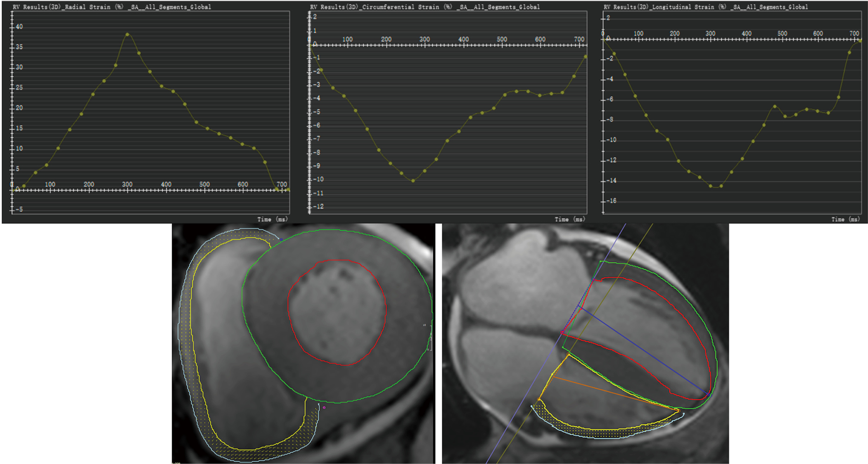Select the peak point of the radial strain curve
The width and height of the screenshot is (868, 464).
pyautogui.click(x=127, y=34)
